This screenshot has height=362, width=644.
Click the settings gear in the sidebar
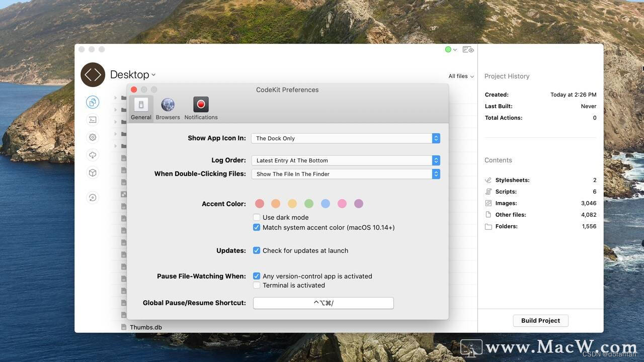[x=93, y=137]
